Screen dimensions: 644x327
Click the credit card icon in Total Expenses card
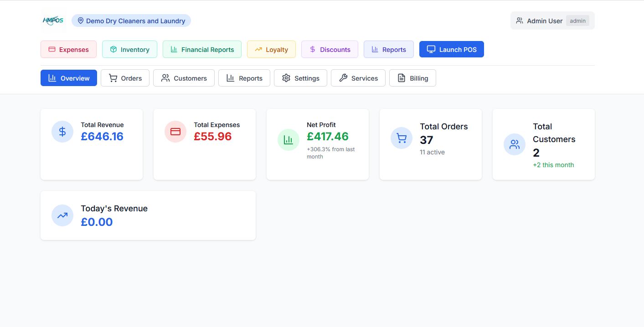(175, 132)
